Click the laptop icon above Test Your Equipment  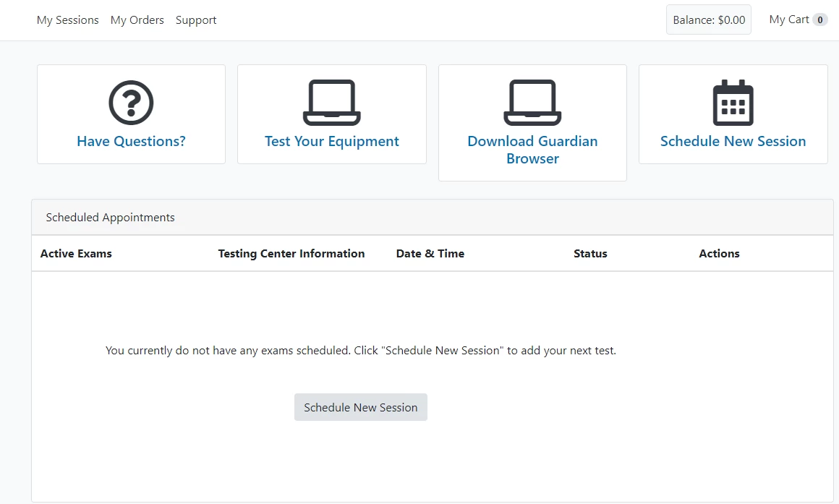tap(332, 103)
